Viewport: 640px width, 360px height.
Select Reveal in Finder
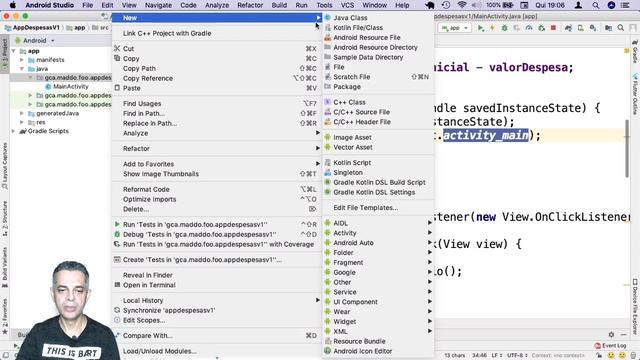pos(148,275)
